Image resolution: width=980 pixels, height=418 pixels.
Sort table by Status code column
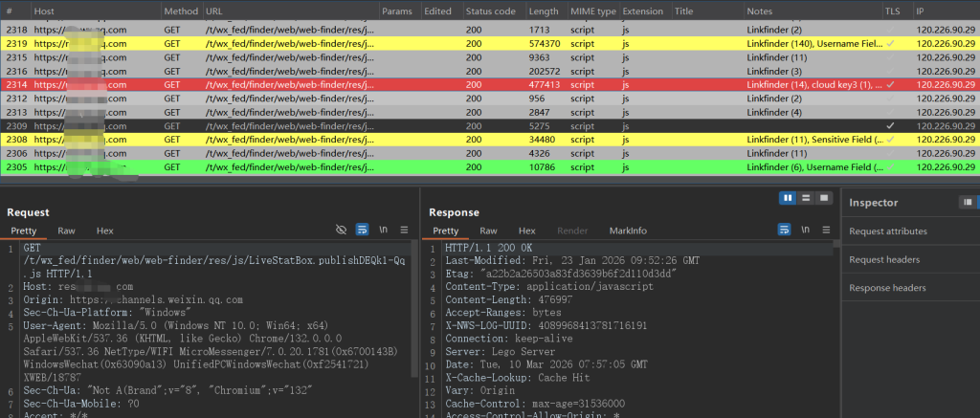(490, 11)
